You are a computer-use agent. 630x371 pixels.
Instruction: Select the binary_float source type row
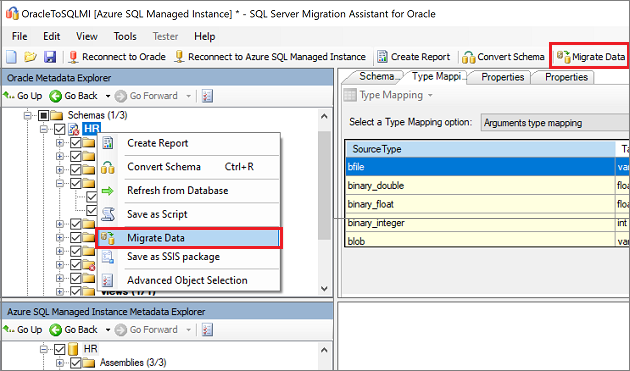click(x=480, y=204)
